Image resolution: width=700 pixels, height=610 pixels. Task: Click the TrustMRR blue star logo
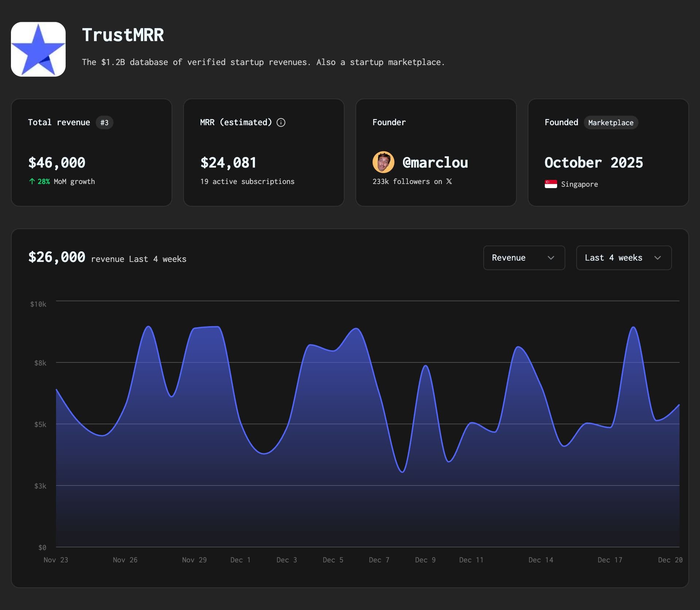(38, 48)
